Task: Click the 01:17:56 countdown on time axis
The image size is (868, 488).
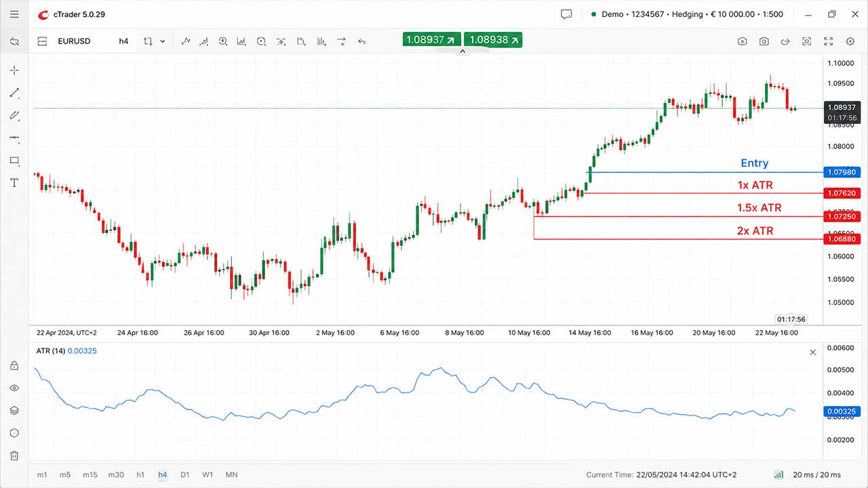Action: [791, 319]
